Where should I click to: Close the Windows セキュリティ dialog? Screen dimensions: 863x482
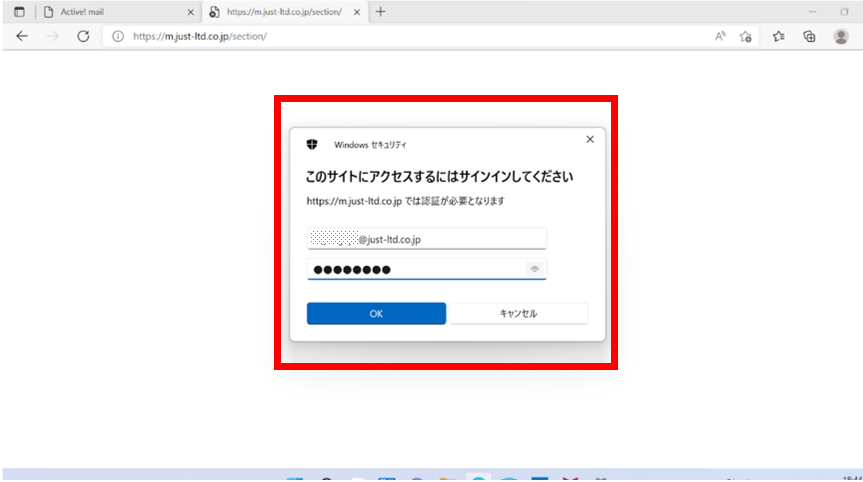coord(590,139)
